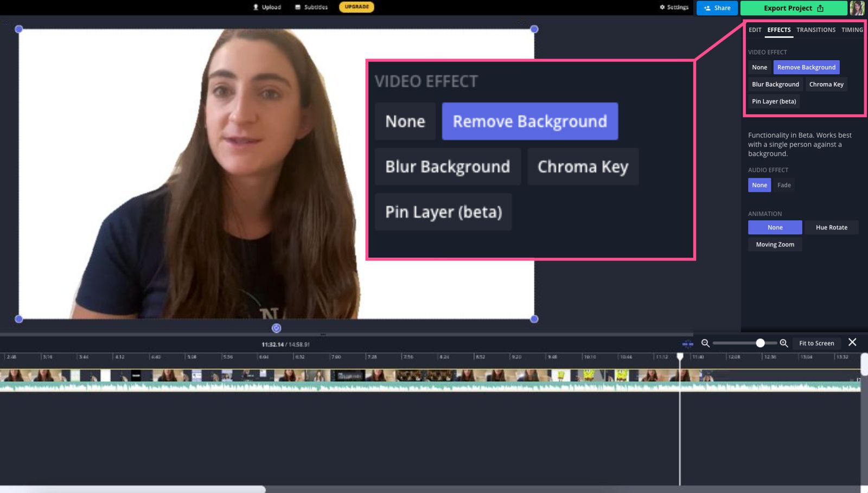Screen dimensions: 868x493
Task: Open the Timing tab
Action: point(852,30)
